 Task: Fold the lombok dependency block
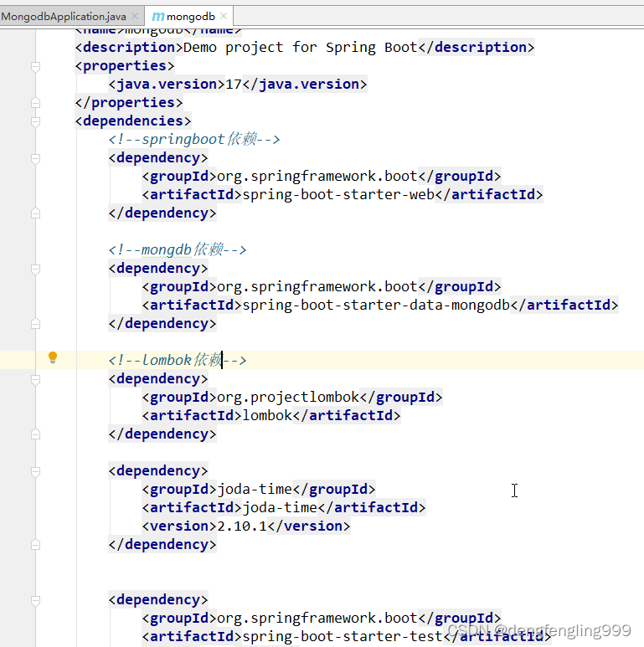pos(35,379)
